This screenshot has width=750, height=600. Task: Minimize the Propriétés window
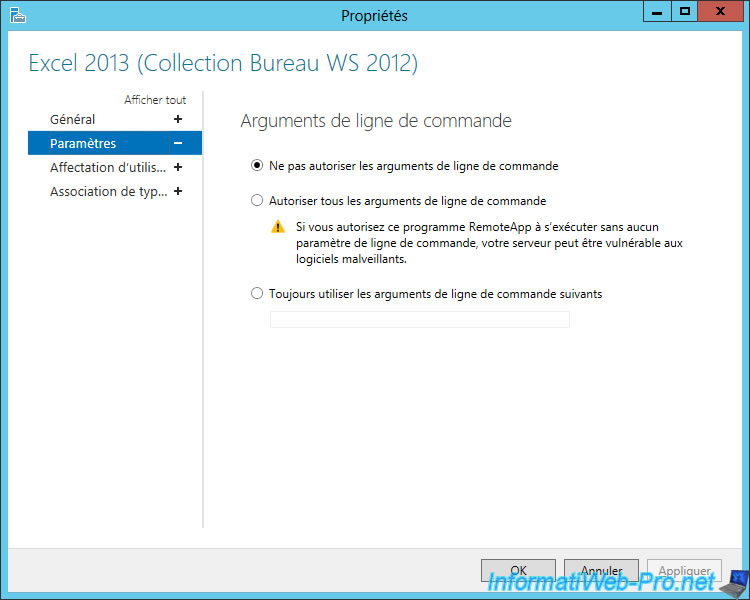coord(657,11)
